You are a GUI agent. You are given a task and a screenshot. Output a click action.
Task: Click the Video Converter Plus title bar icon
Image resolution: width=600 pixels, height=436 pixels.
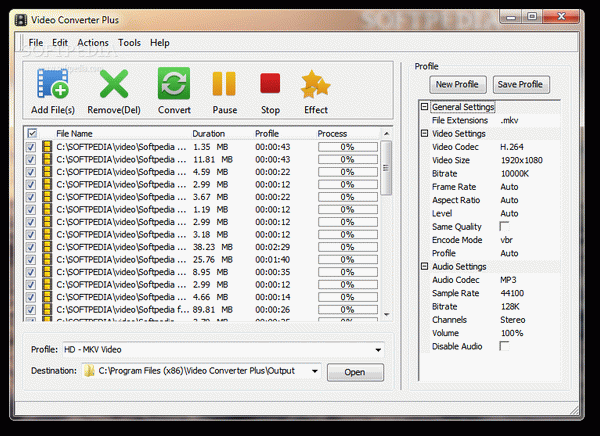(x=21, y=20)
